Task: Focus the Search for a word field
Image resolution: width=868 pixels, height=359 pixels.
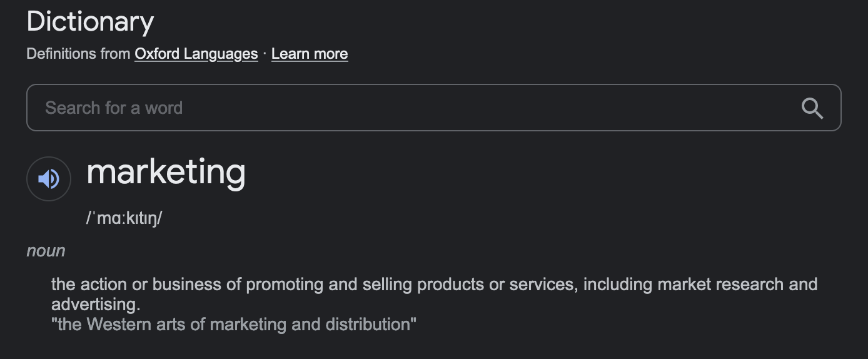Action: (x=434, y=108)
